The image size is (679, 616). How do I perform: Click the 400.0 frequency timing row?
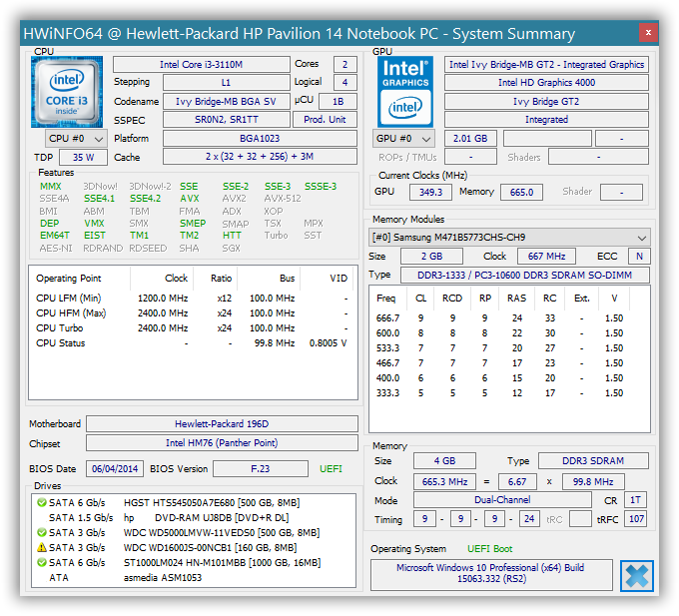[x=509, y=378]
